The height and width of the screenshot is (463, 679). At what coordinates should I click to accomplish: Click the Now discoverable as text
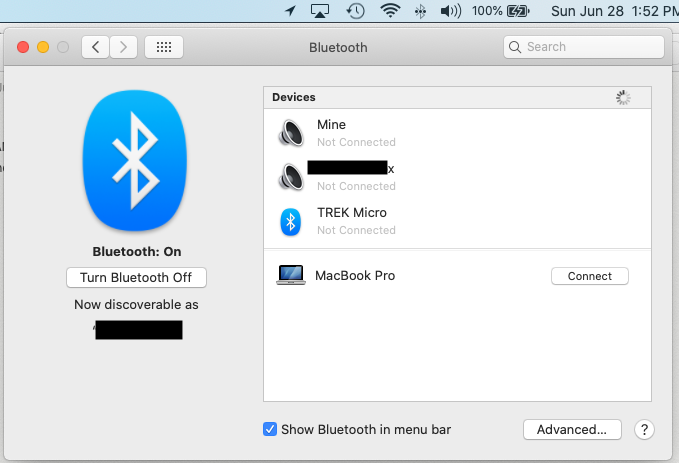(x=136, y=304)
